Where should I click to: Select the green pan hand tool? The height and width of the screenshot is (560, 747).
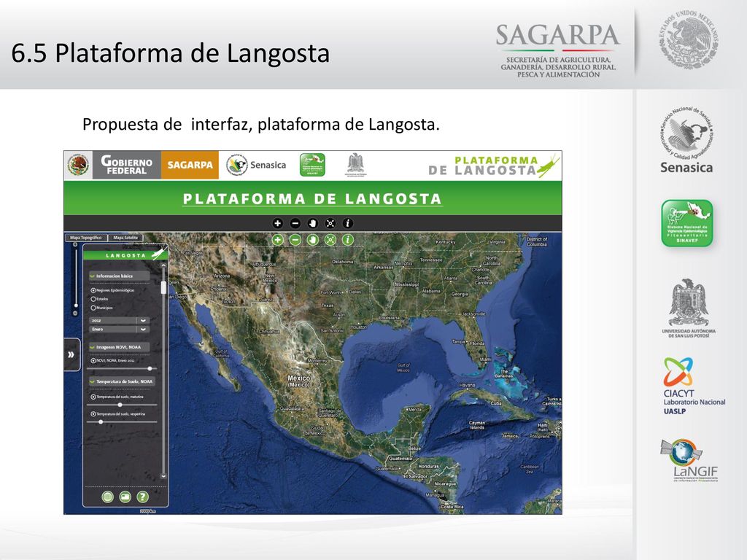click(312, 239)
